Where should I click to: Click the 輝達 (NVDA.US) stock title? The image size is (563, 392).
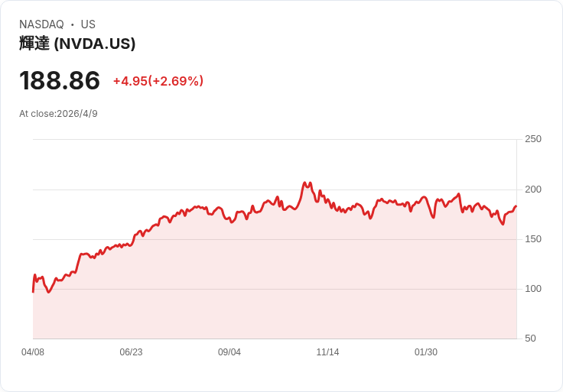click(77, 44)
